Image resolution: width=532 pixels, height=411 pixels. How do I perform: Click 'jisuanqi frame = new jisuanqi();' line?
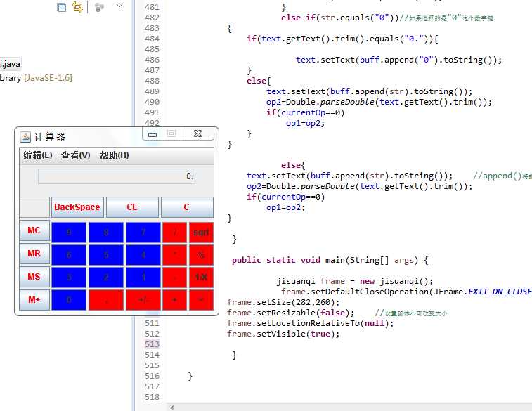click(x=355, y=282)
